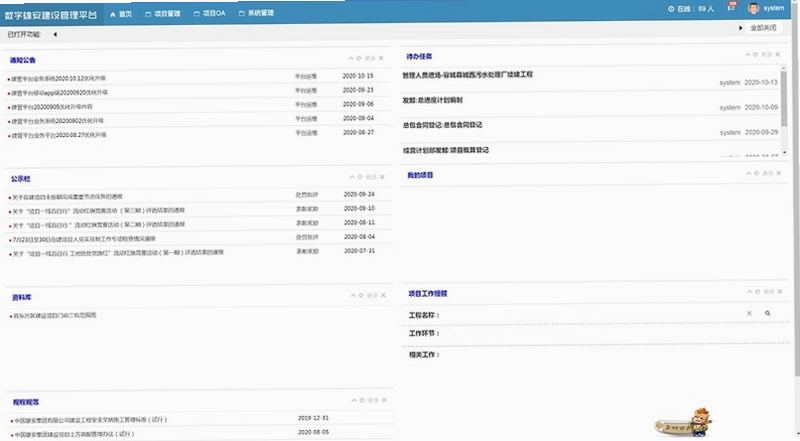Viewport: 800px width, 441px height.
Task: Open the notice dated 2020-09-06
Action: click(x=52, y=107)
